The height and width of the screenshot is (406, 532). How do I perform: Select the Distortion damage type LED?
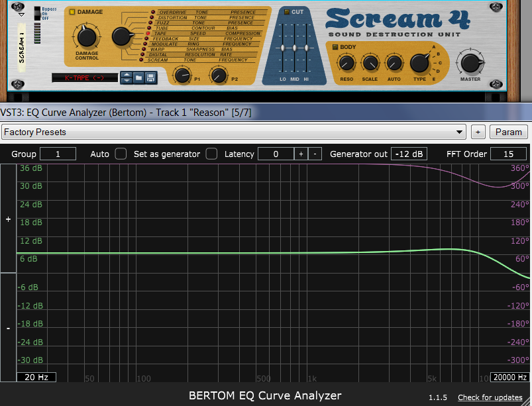pyautogui.click(x=152, y=17)
